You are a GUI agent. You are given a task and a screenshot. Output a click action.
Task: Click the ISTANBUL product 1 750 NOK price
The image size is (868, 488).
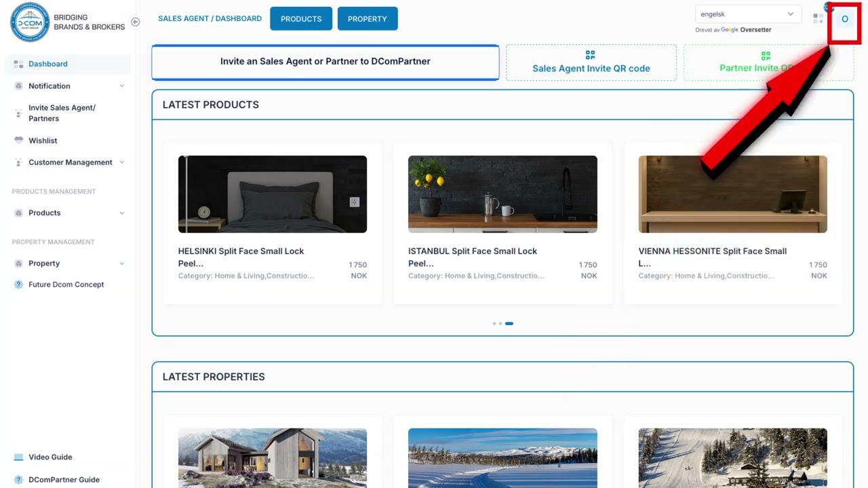click(x=588, y=270)
